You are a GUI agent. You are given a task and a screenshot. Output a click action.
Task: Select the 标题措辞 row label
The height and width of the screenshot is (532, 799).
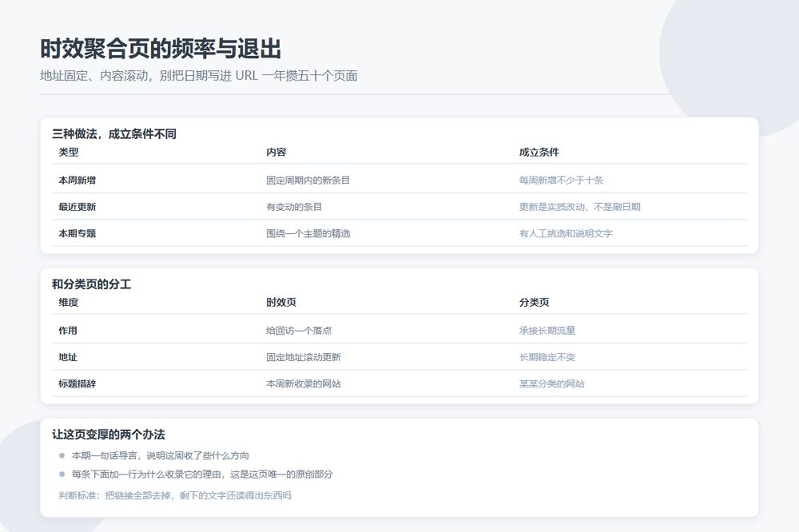point(77,383)
